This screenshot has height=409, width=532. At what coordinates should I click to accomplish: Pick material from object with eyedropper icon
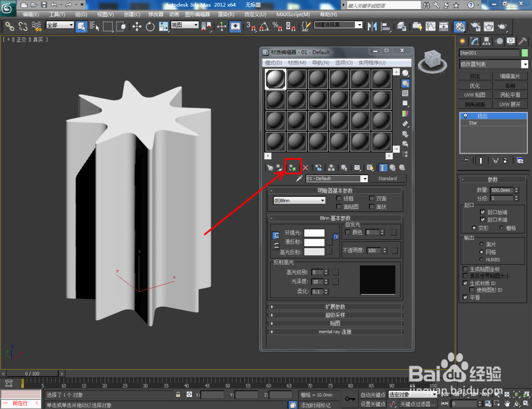tap(299, 178)
